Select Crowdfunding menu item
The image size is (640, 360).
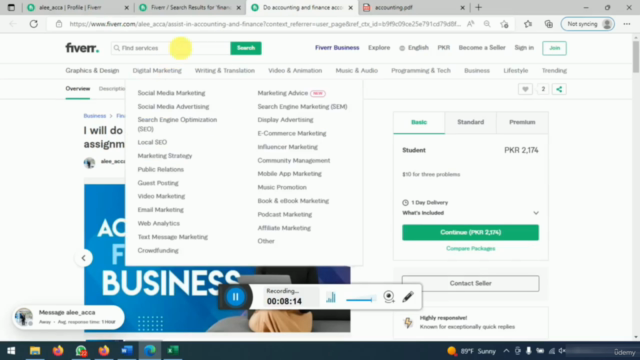click(158, 250)
